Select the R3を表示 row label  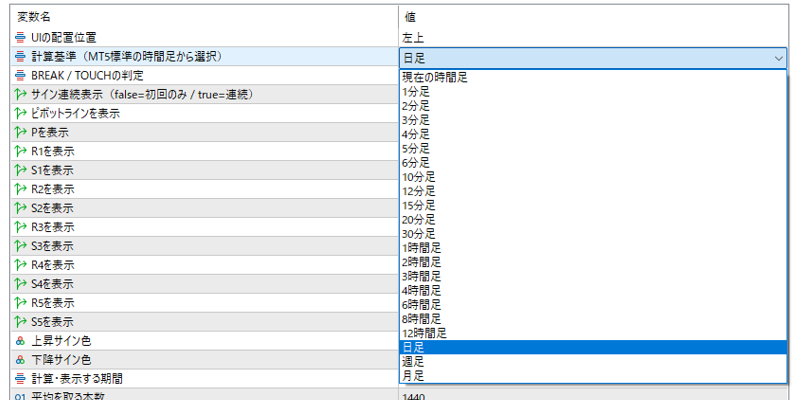[53, 227]
